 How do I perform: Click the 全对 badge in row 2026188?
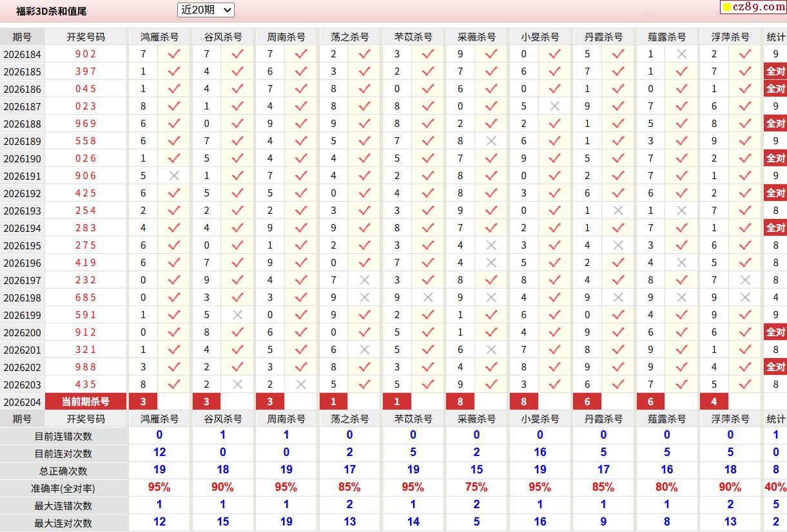(x=775, y=124)
